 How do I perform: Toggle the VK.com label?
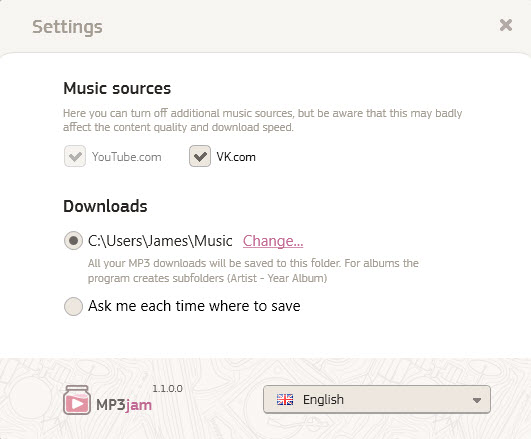236,157
